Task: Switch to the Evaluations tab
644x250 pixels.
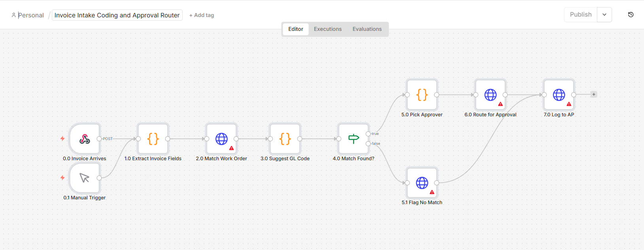Action: [x=367, y=29]
